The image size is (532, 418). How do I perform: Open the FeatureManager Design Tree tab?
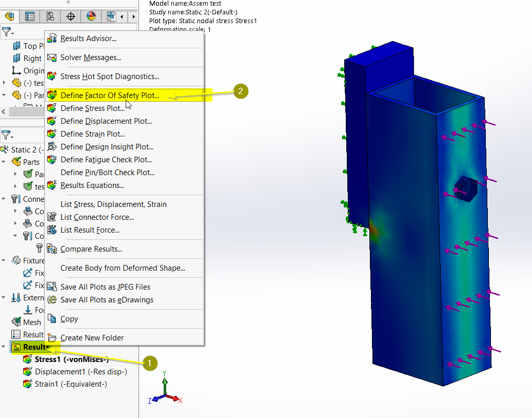click(10, 16)
